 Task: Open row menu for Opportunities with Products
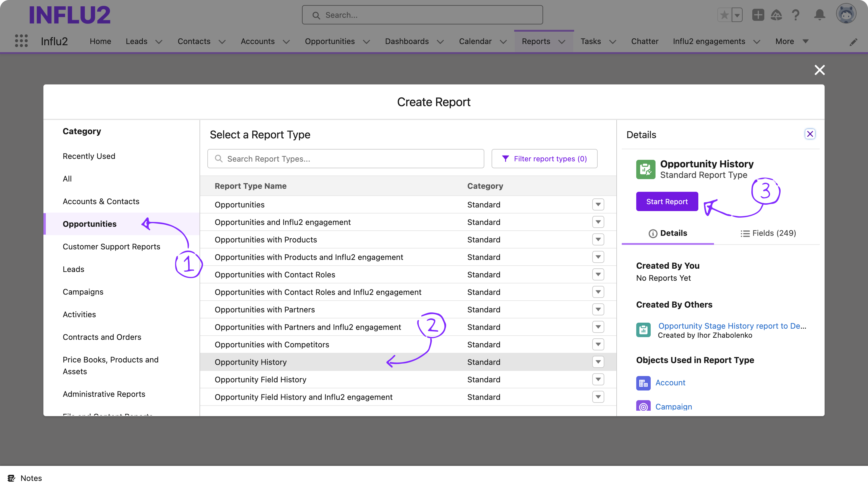coord(598,239)
